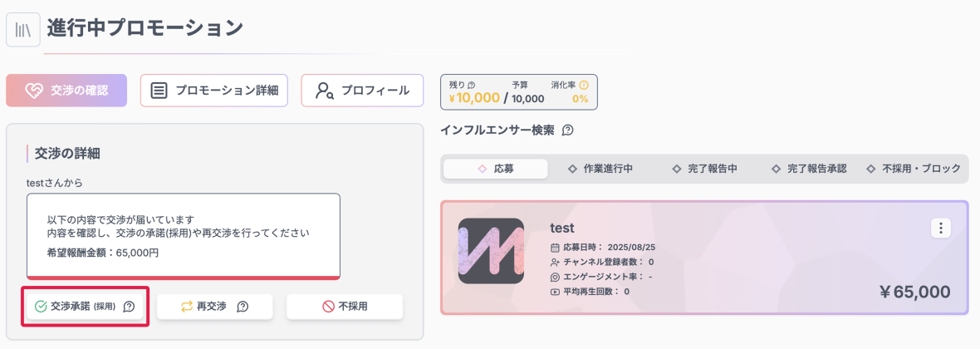Click the ¥65,000 amount on test card
This screenshot has height=349, width=980.
(914, 292)
